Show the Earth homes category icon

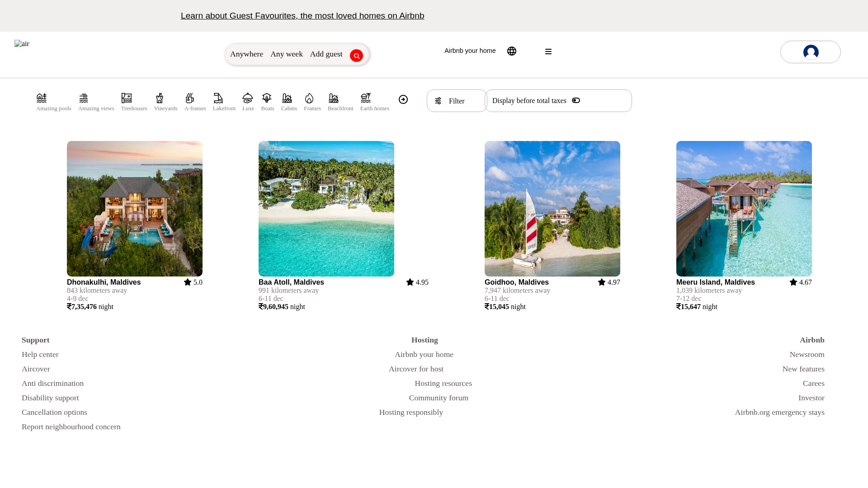point(366,98)
